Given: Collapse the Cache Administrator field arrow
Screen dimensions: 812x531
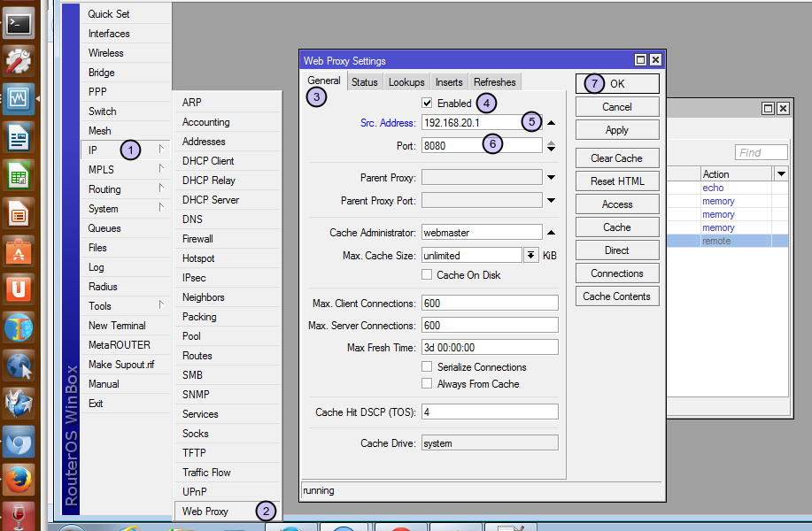Looking at the screenshot, I should point(551,233).
